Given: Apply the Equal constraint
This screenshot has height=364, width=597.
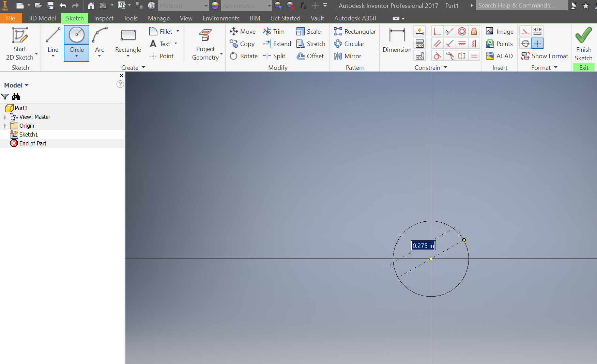Looking at the screenshot, I should (x=474, y=56).
